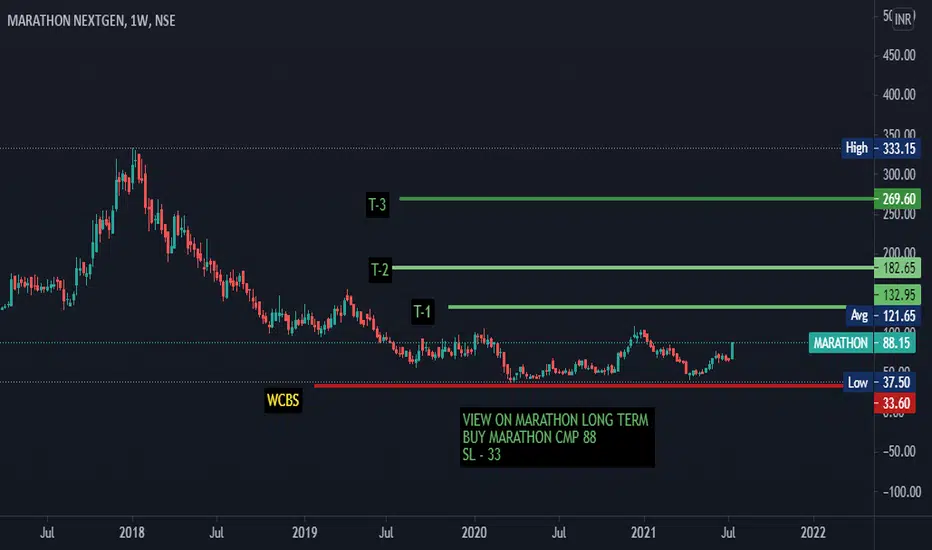The image size is (932, 550).
Task: Select the T-1 target label
Action: 423,312
